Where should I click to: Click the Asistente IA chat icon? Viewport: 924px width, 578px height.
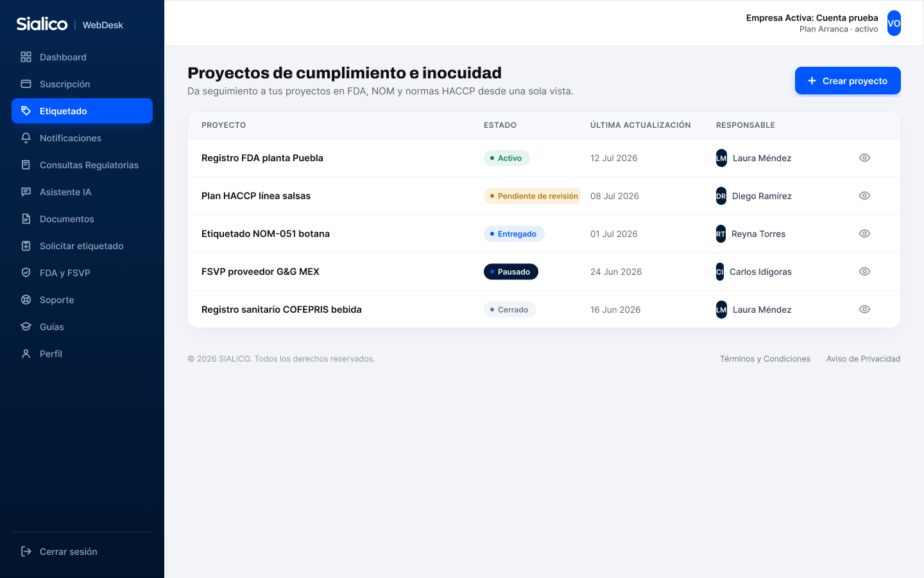tap(26, 192)
